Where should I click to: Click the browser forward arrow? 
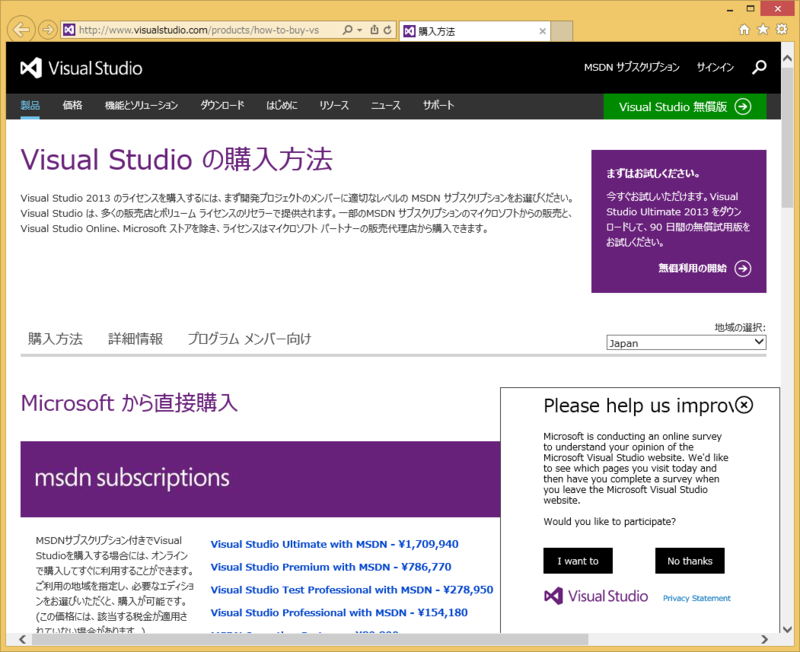pyautogui.click(x=47, y=30)
